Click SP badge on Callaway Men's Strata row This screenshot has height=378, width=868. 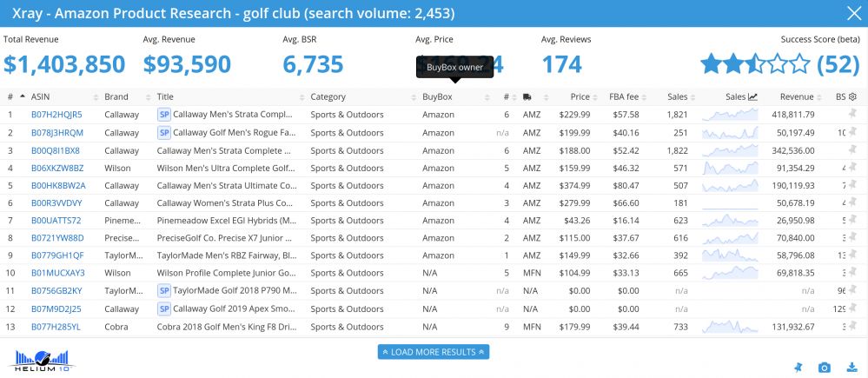tap(164, 115)
